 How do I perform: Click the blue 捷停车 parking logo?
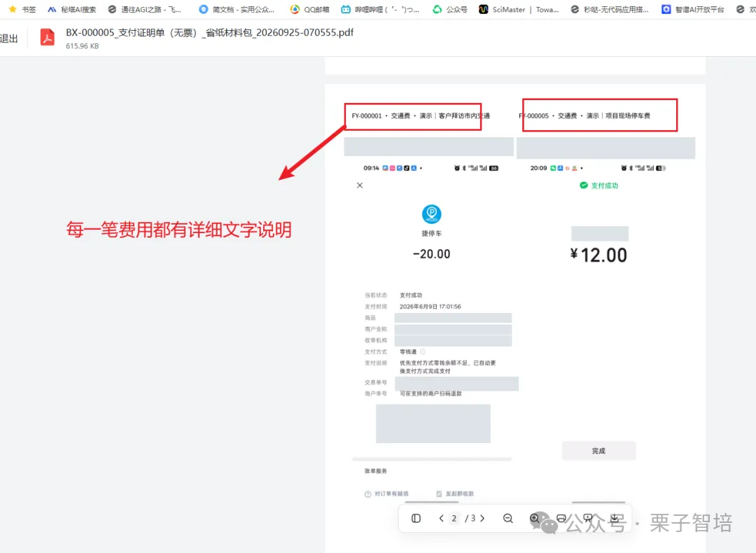(x=431, y=214)
